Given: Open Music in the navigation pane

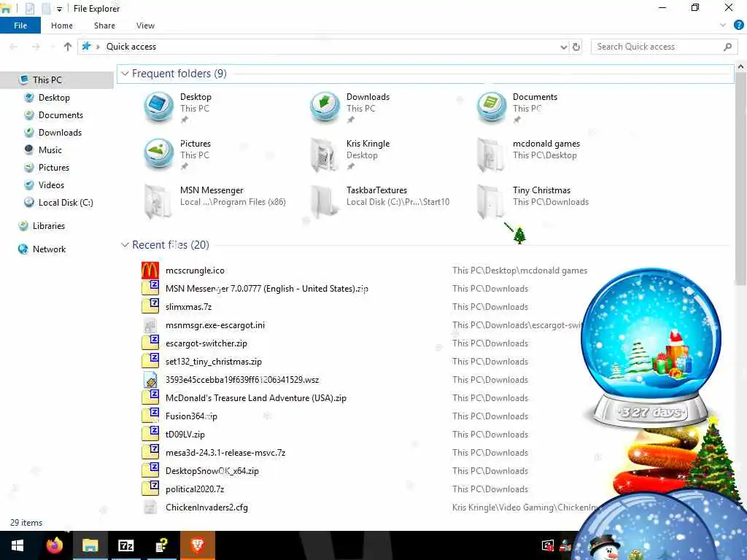Looking at the screenshot, I should pyautogui.click(x=50, y=150).
